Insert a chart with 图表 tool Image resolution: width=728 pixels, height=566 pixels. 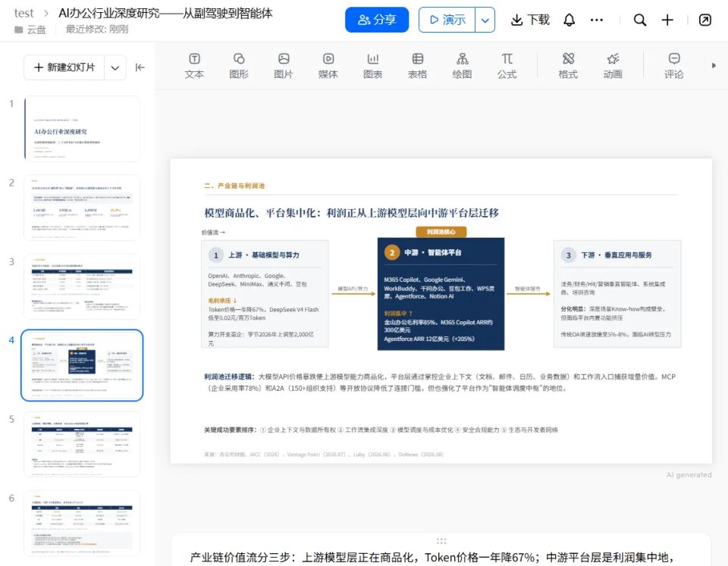[x=372, y=66]
